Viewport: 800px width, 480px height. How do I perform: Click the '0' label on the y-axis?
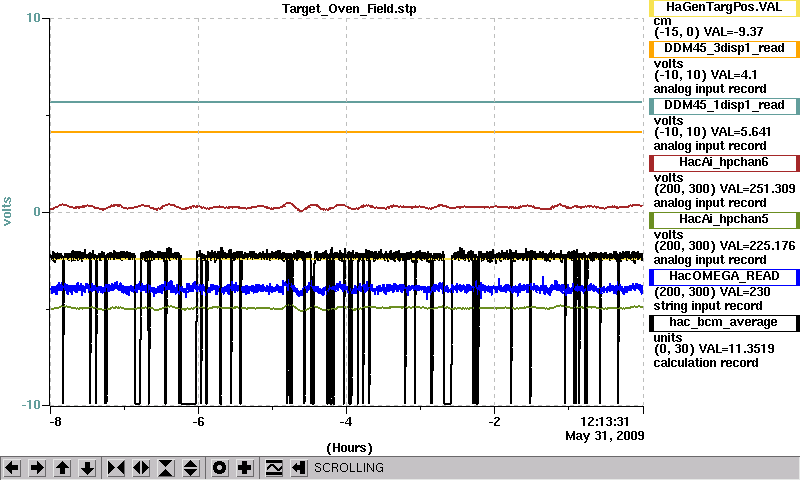37,211
